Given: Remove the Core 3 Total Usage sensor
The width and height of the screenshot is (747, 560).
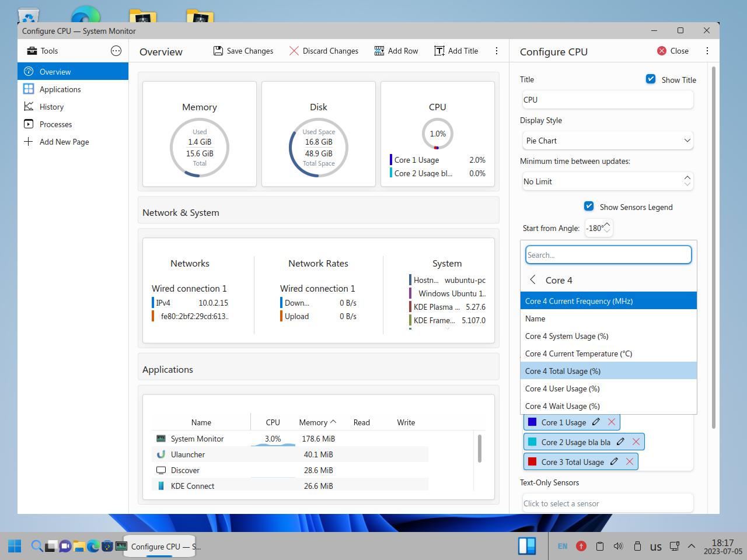Looking at the screenshot, I should [x=630, y=461].
